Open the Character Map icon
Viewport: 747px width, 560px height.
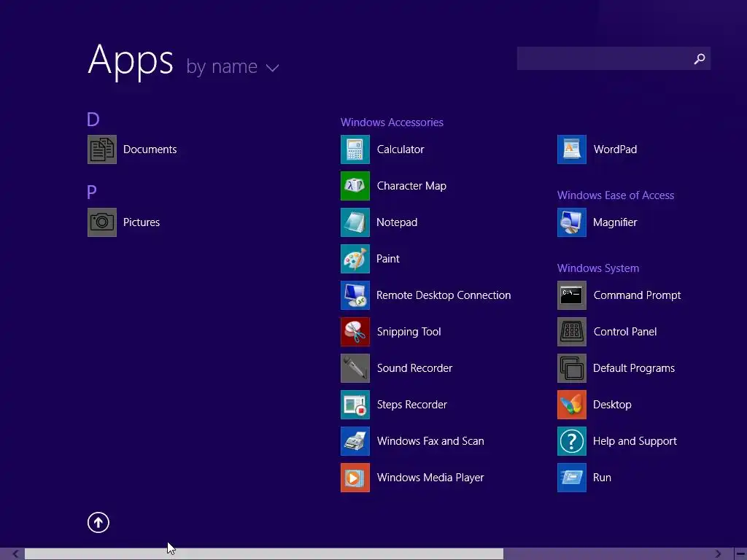[355, 186]
